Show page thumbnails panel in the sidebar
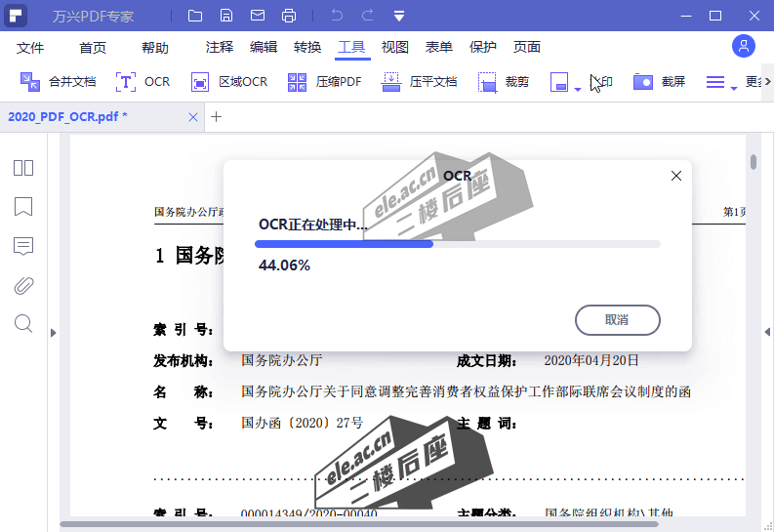This screenshot has height=532, width=774. pyautogui.click(x=23, y=168)
